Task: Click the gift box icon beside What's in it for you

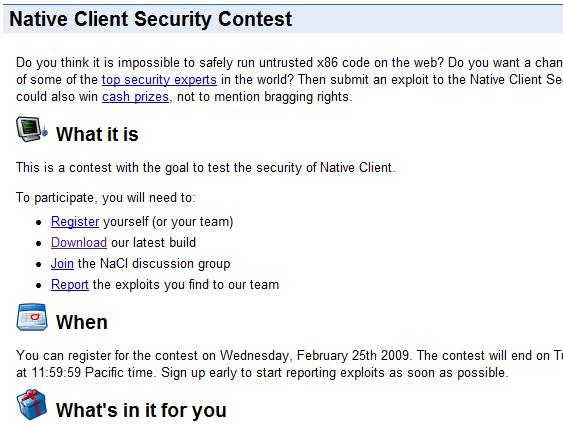Action: [32, 405]
